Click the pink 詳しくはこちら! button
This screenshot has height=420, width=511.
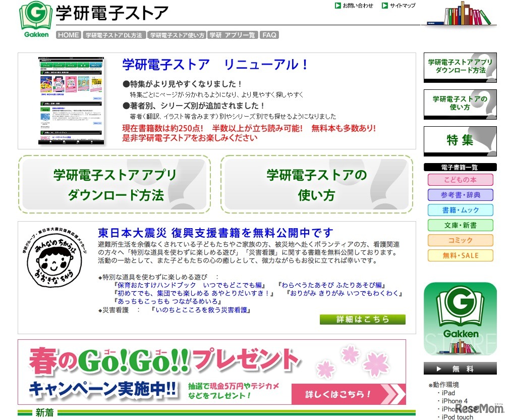(x=349, y=394)
